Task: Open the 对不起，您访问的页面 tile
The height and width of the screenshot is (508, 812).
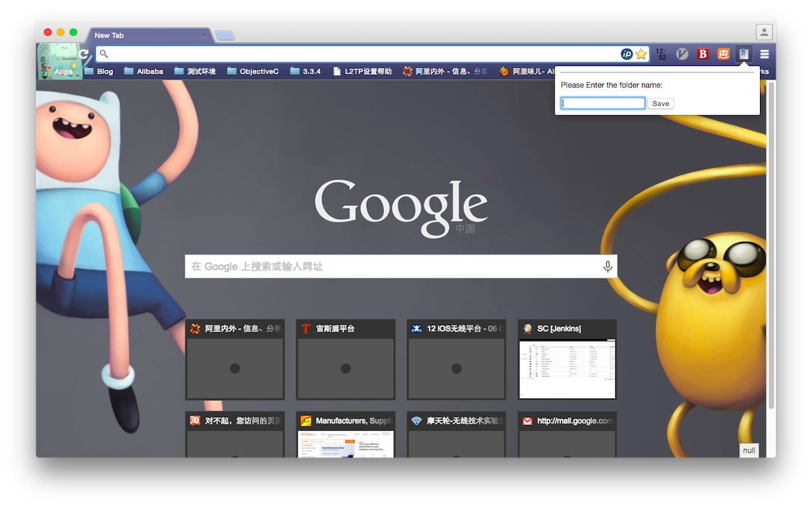Action: (235, 434)
